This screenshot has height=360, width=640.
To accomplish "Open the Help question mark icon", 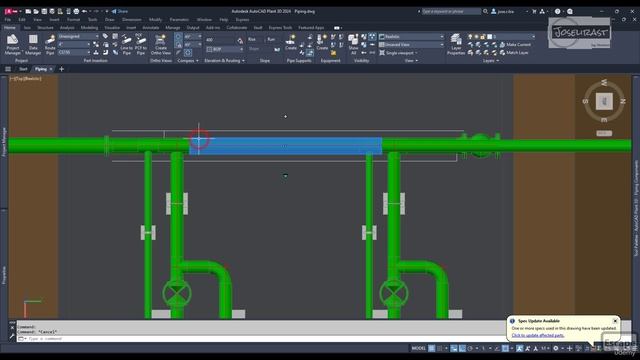I will pyautogui.click(x=558, y=11).
